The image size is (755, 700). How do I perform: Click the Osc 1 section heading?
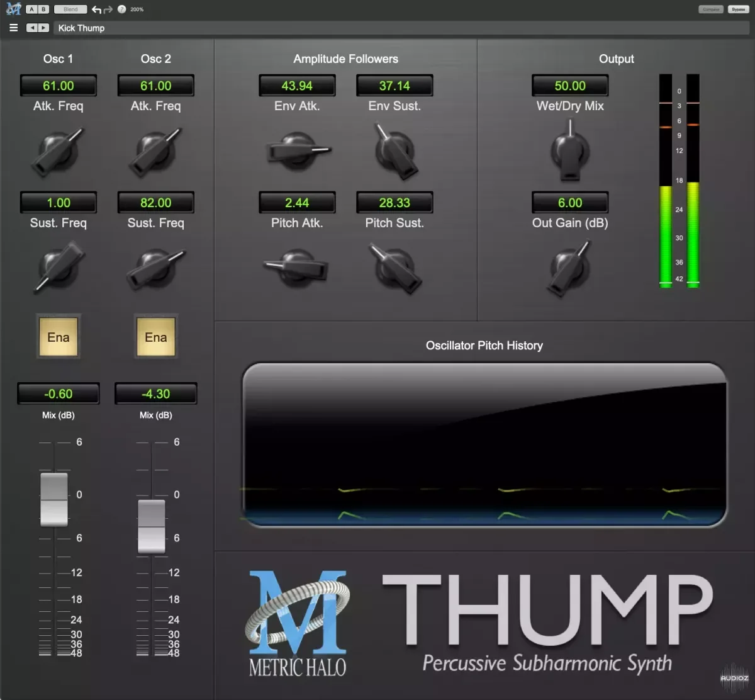[x=58, y=59]
